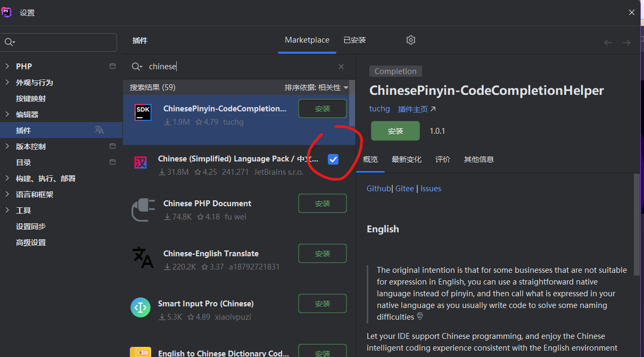Screen dimensions: 644x357
Task: Install Chinese PHP Document plugin
Action: pyautogui.click(x=323, y=203)
